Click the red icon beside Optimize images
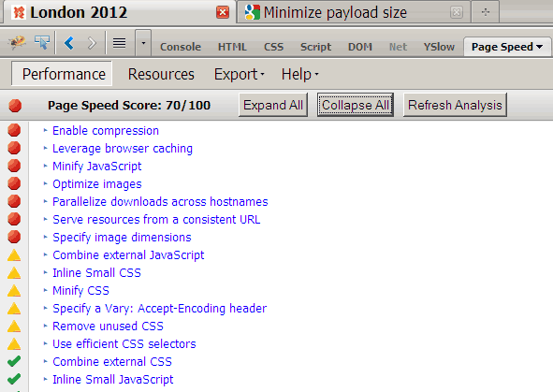Image resolution: width=553 pixels, height=392 pixels. pos(14,183)
